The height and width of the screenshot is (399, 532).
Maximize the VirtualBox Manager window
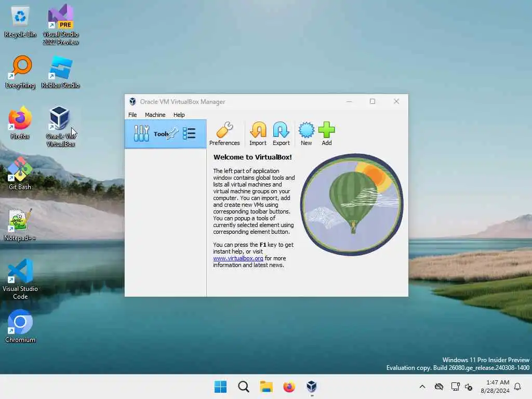[372, 101]
